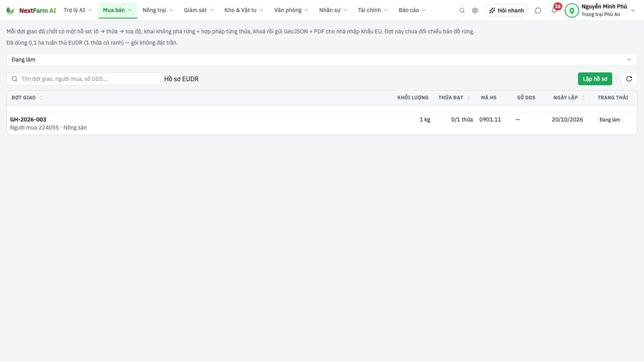Open Mua bán menu
The width and height of the screenshot is (644, 362).
click(118, 10)
